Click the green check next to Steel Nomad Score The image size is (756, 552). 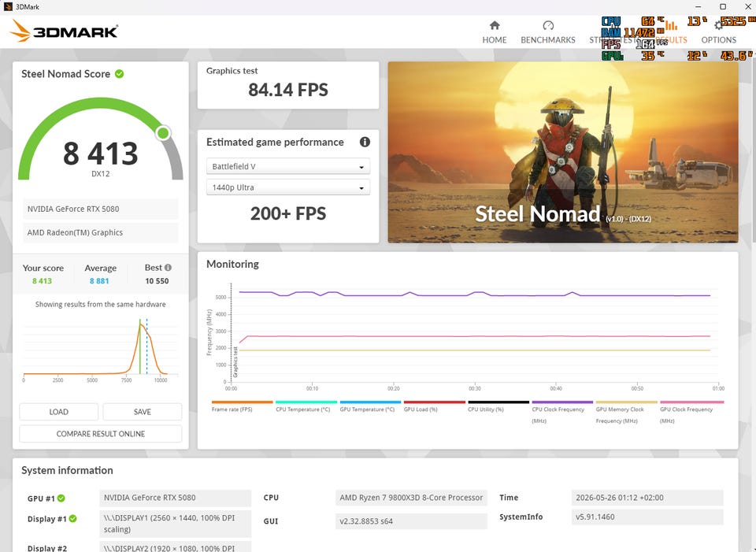click(119, 74)
